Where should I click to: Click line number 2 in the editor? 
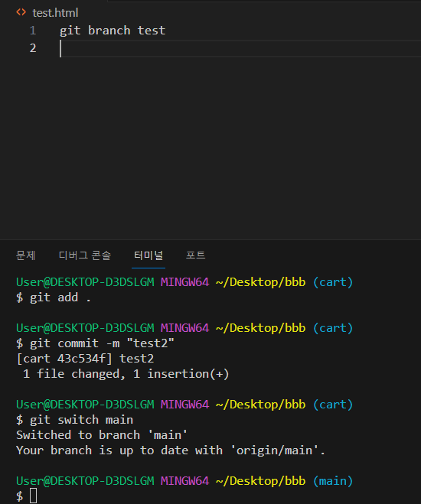click(33, 48)
